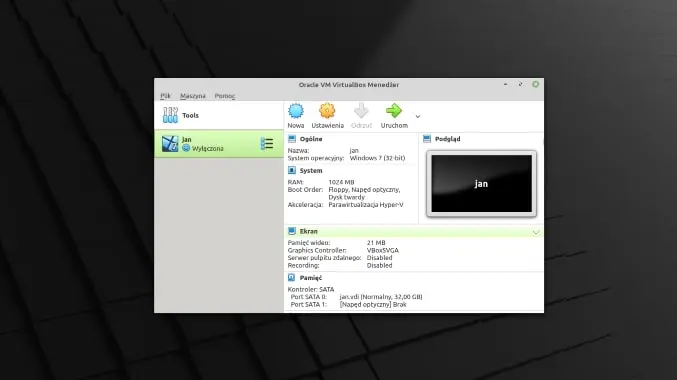The height and width of the screenshot is (380, 677).
Task: Collapse the Ekran section with chevron
Action: pyautogui.click(x=536, y=232)
